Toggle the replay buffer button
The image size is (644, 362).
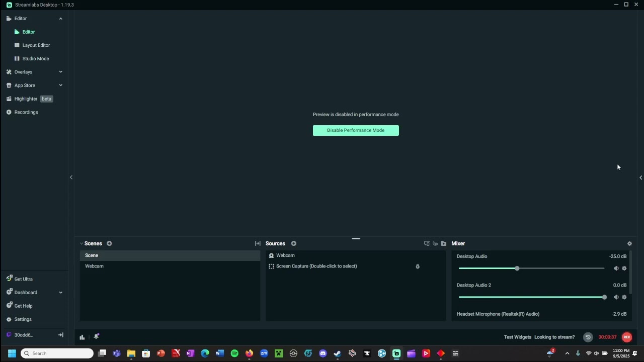click(588, 337)
